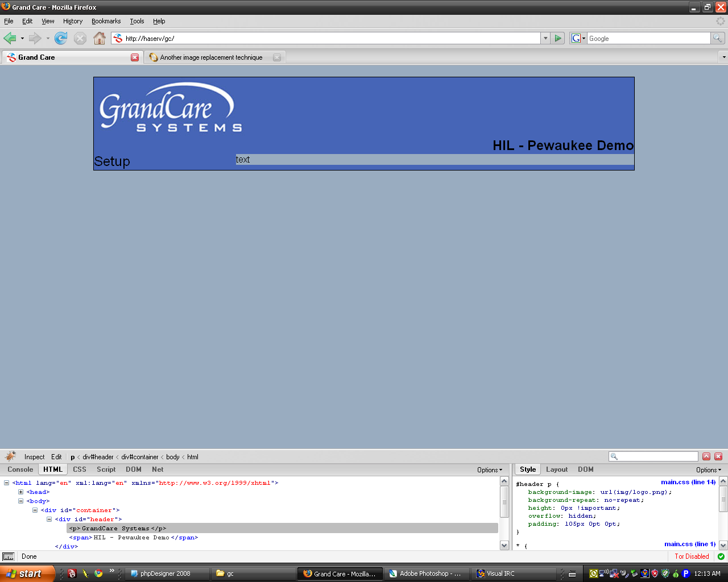Open the forward history dropdown arrow
728x582 pixels.
click(48, 38)
